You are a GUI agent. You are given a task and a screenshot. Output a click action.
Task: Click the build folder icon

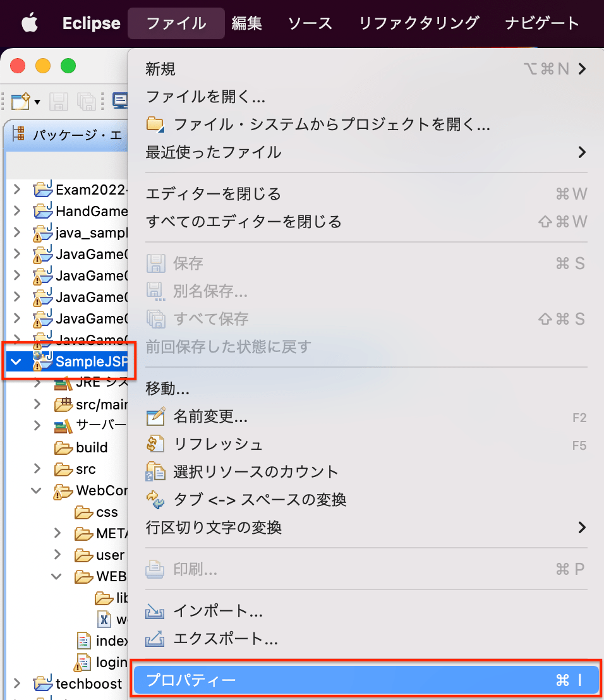[x=63, y=447]
